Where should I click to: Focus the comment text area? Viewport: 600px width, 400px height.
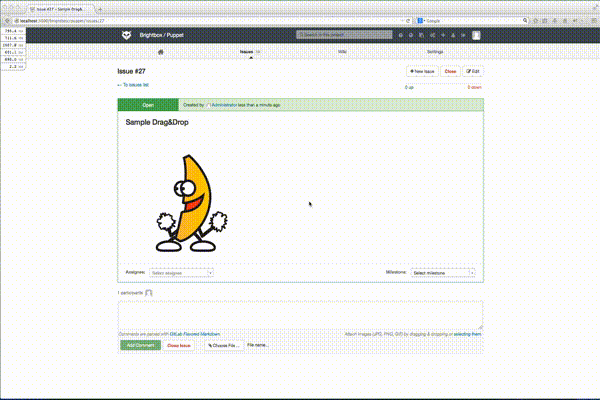pos(300,315)
